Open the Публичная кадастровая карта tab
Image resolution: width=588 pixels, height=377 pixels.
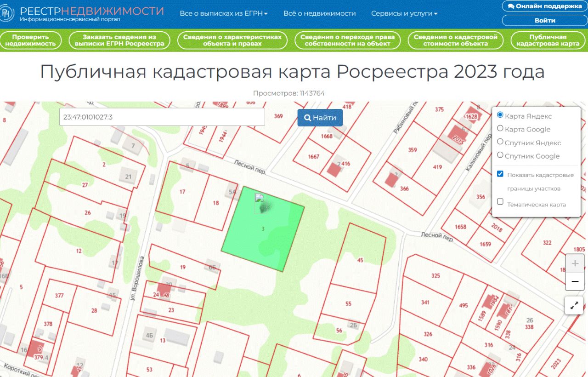point(548,40)
